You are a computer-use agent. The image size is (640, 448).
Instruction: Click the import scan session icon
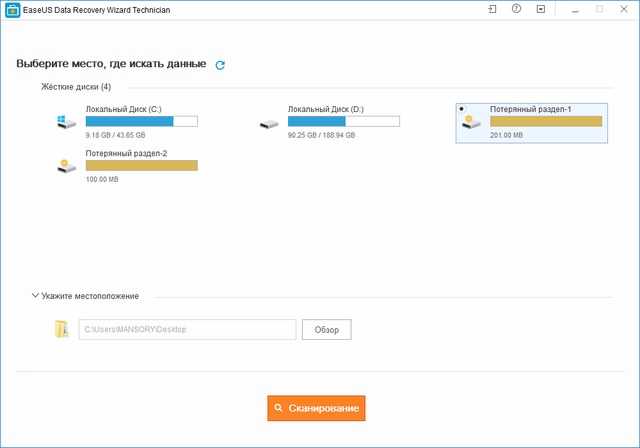point(491,9)
